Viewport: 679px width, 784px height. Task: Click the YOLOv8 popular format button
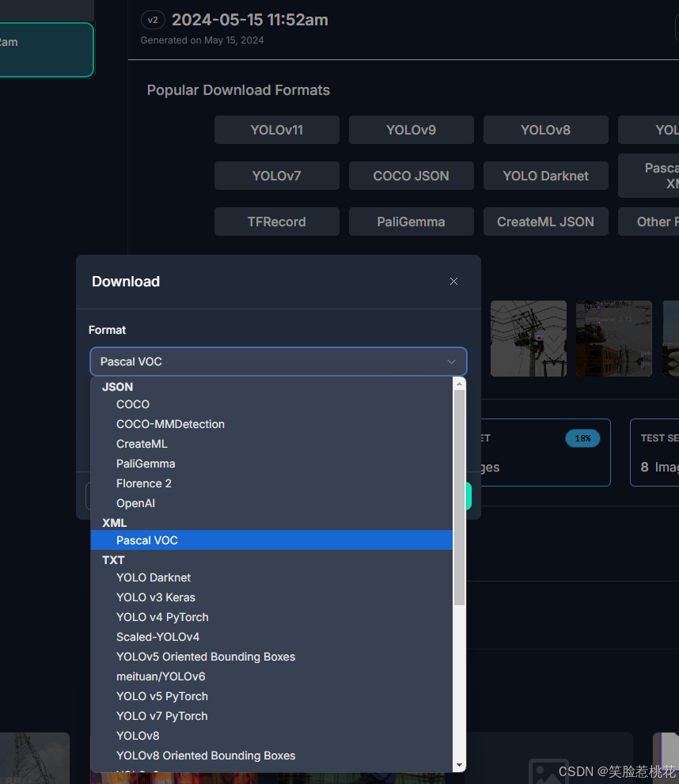545,130
